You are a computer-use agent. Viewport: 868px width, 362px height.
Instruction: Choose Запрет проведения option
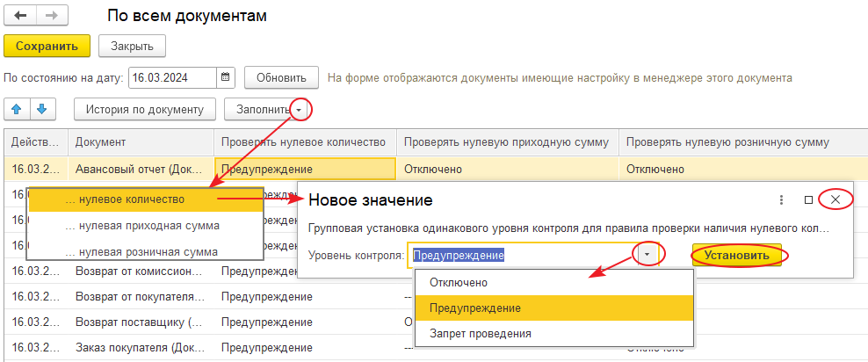(x=480, y=334)
